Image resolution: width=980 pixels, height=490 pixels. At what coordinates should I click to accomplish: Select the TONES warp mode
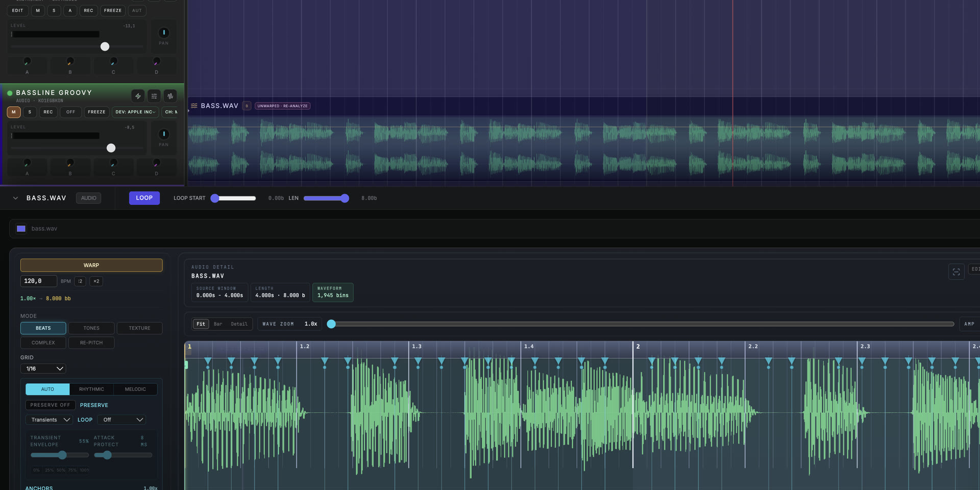pos(91,328)
